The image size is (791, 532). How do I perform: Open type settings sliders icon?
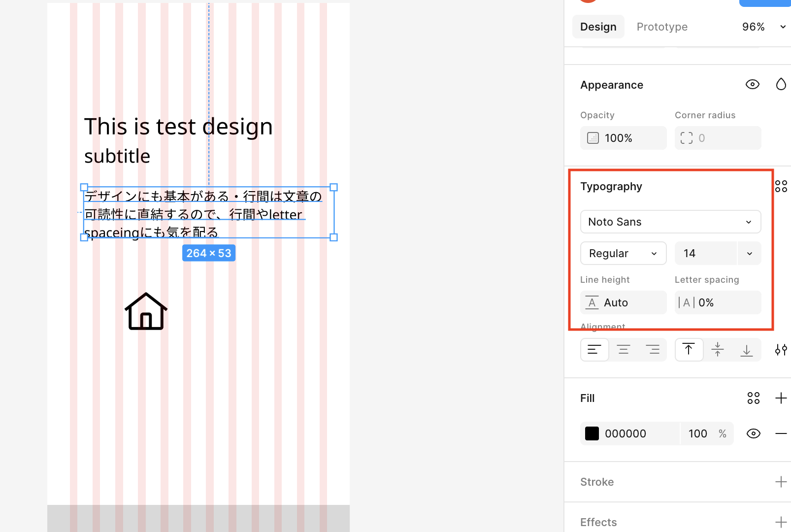(x=781, y=350)
